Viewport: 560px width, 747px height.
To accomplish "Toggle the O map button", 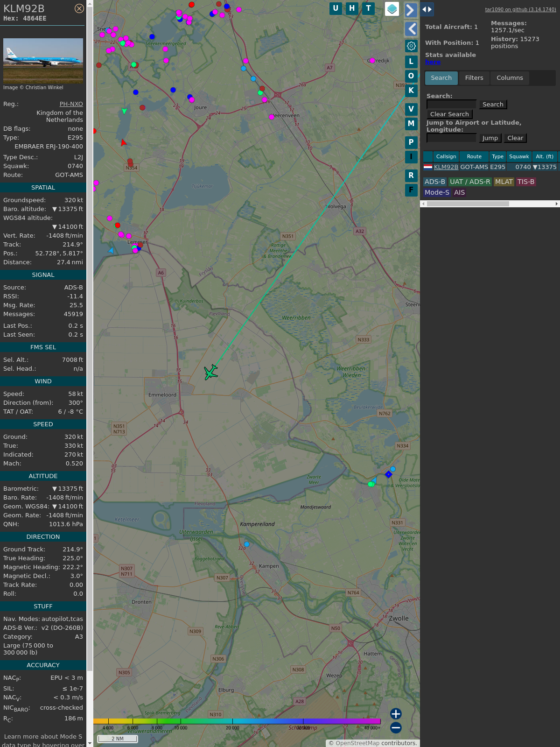I will tap(411, 76).
